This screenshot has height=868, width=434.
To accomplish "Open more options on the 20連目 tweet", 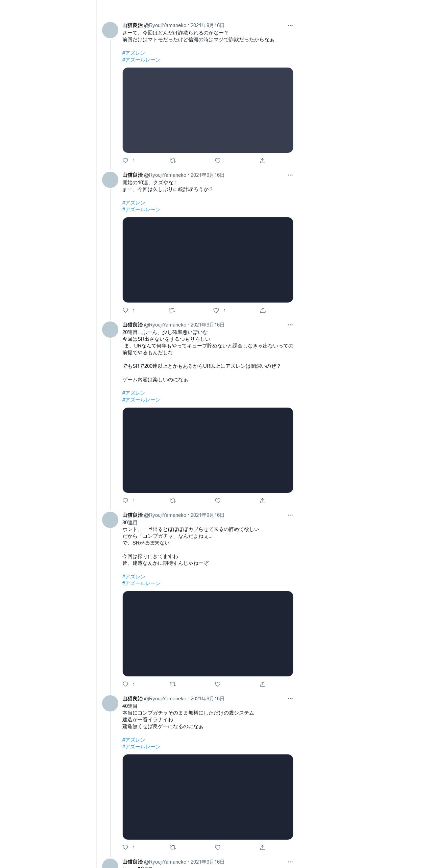I will [x=290, y=325].
